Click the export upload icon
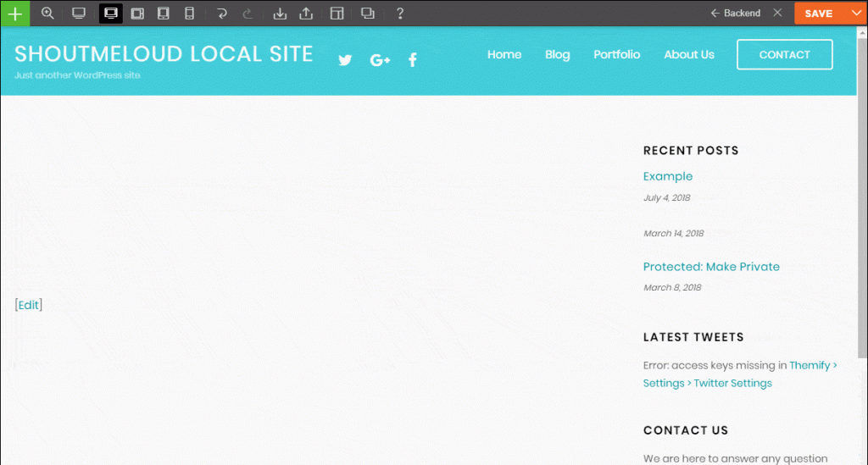Viewport: 868px width, 465px height. coord(306,14)
